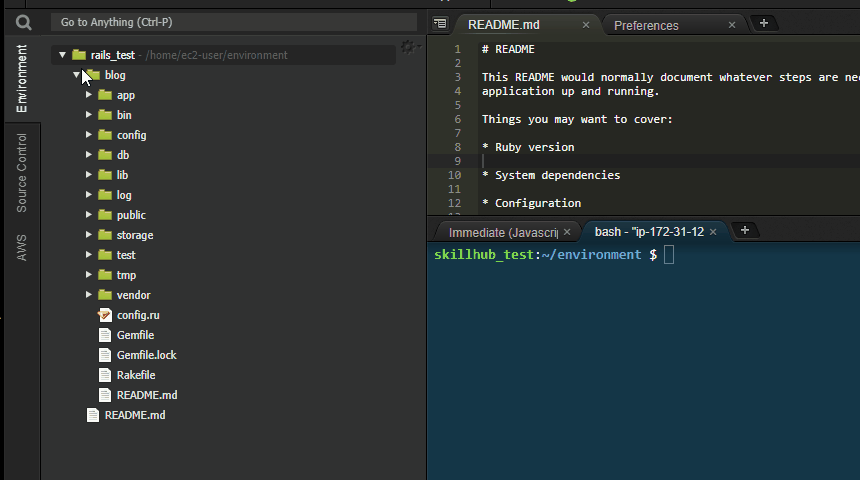The height and width of the screenshot is (480, 860).
Task: Close the bash terminal tab
Action: 713,232
